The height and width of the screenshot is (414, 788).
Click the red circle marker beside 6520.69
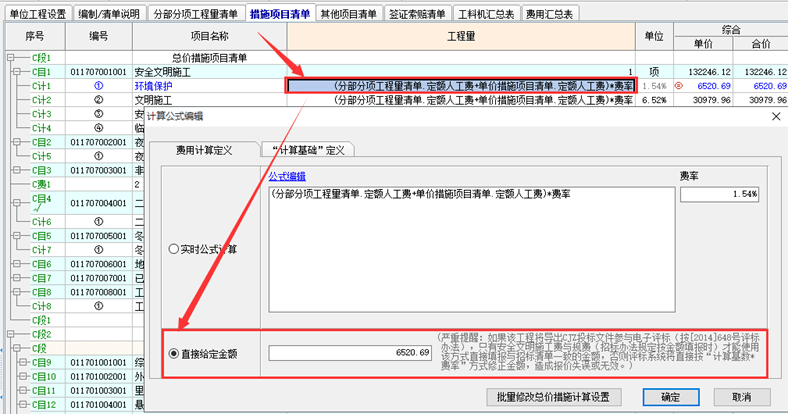coord(678,86)
